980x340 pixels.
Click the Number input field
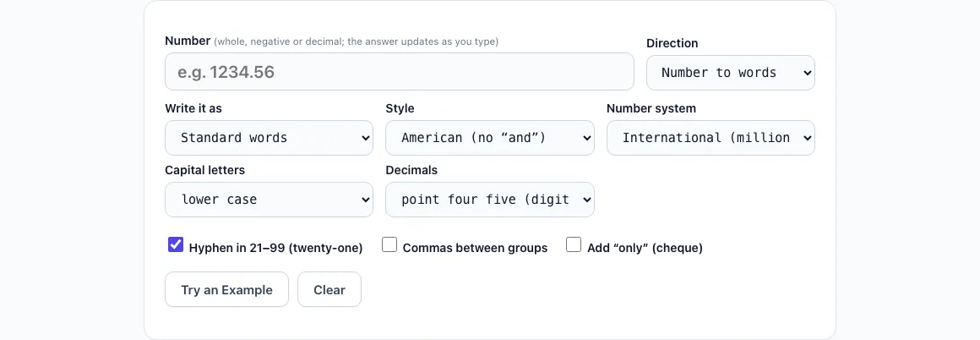pos(400,71)
